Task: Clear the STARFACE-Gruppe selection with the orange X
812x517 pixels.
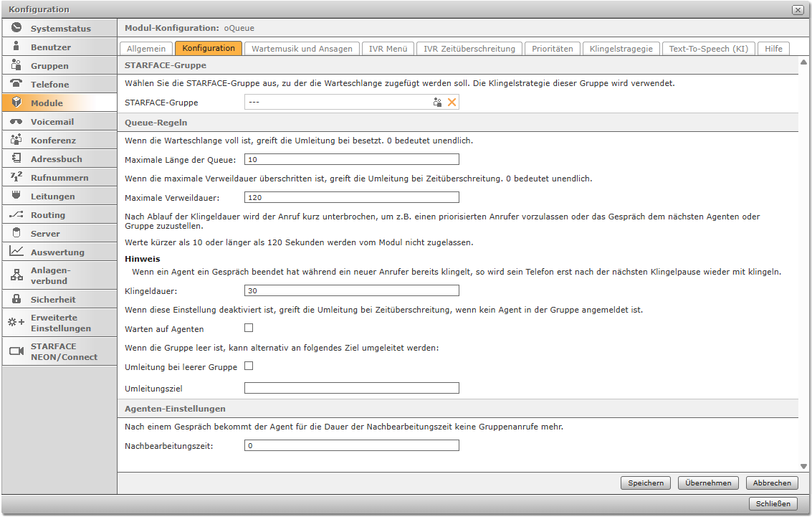Action: [x=452, y=103]
